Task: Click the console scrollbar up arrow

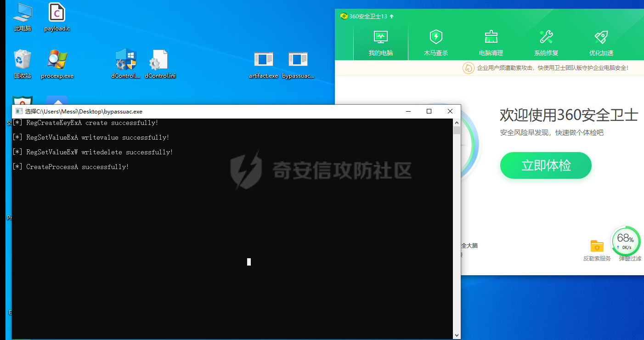Action: coord(457,122)
